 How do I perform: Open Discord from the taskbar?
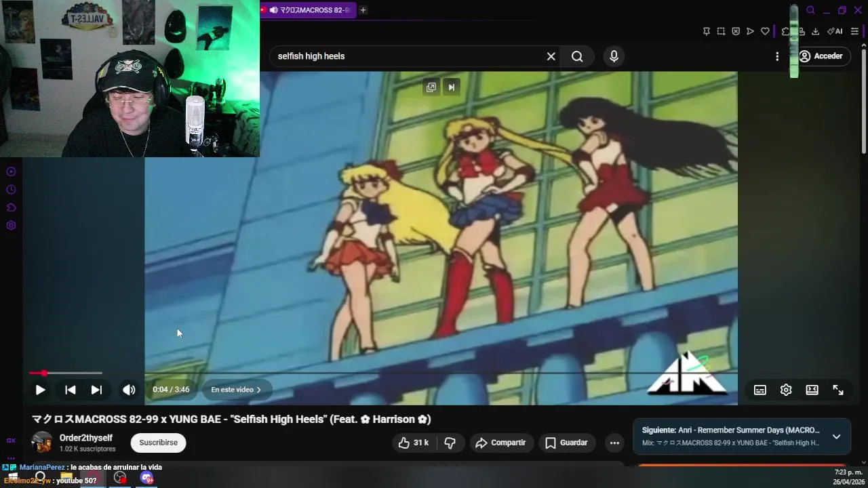tap(147, 477)
